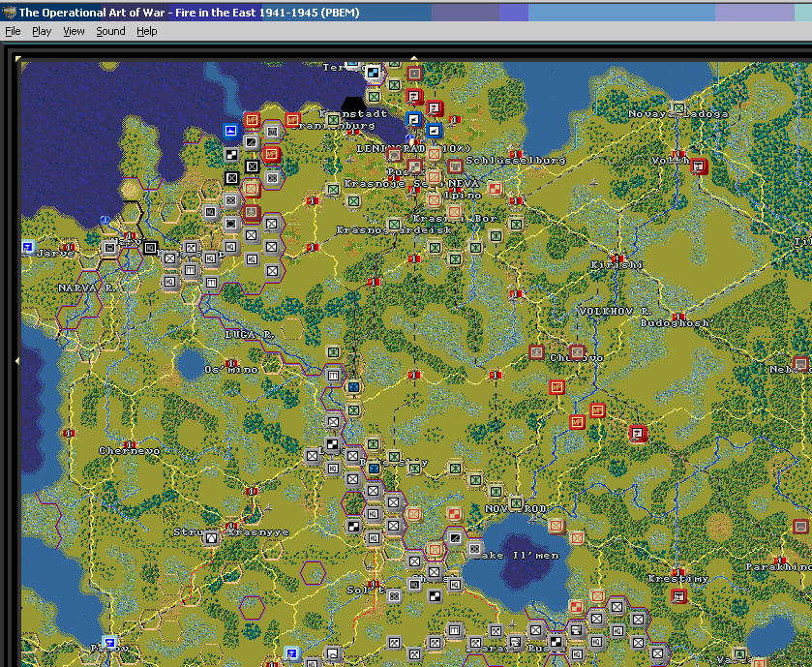The image size is (812, 667).
Task: Open the File menu
Action: point(13,31)
